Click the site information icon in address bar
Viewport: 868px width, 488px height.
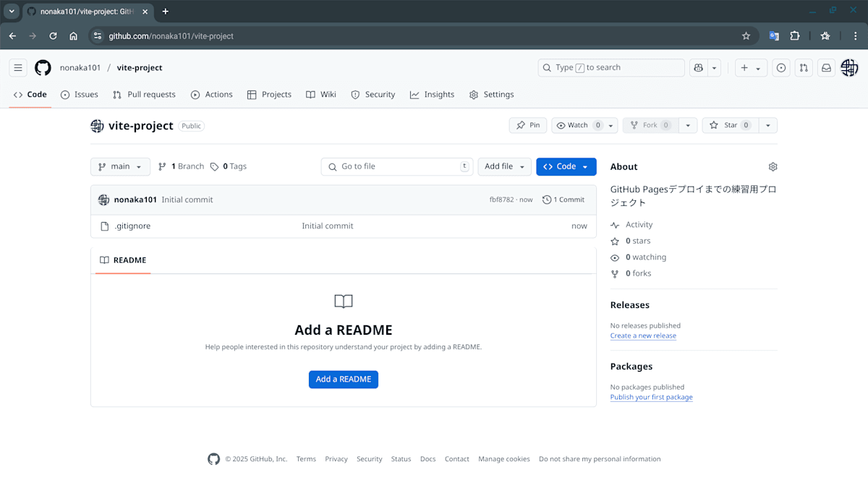click(98, 36)
